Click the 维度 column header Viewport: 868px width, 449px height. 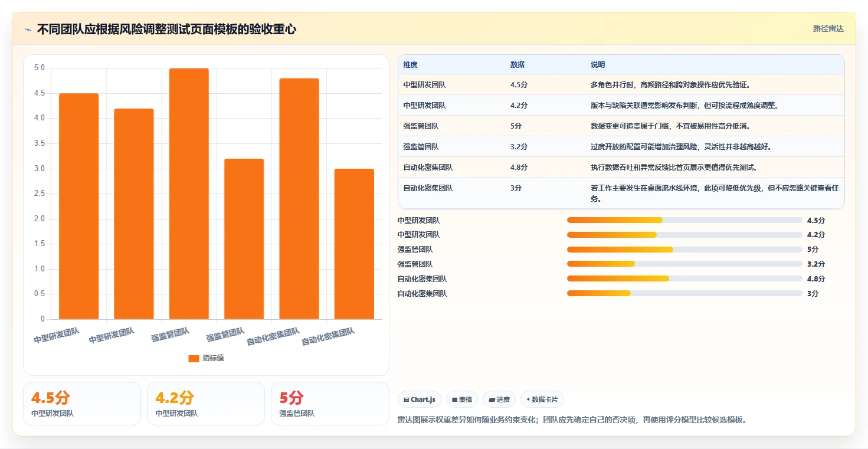pos(411,65)
